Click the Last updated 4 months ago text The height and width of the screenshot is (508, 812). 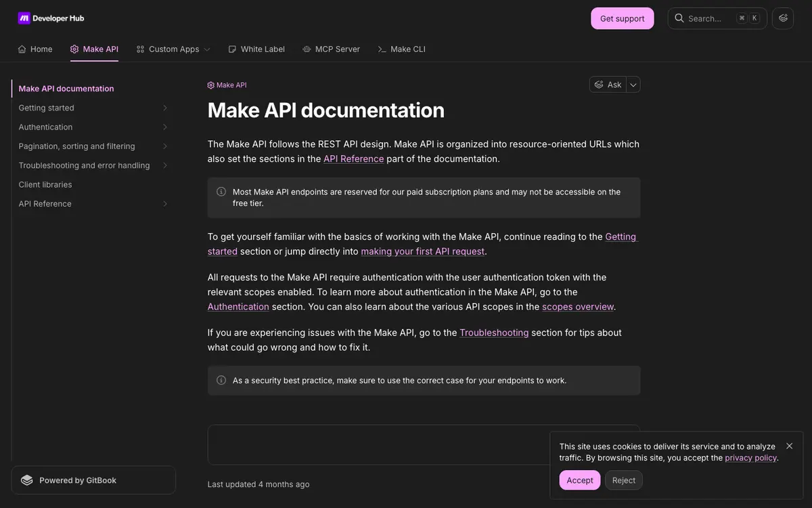click(x=258, y=484)
